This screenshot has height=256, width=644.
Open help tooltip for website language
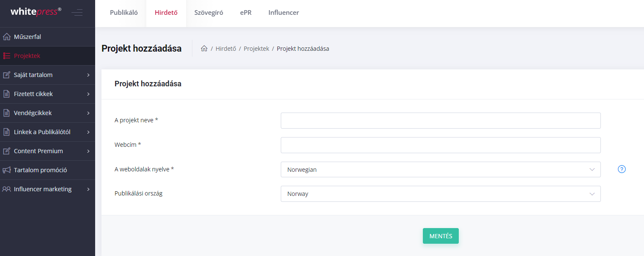click(622, 169)
